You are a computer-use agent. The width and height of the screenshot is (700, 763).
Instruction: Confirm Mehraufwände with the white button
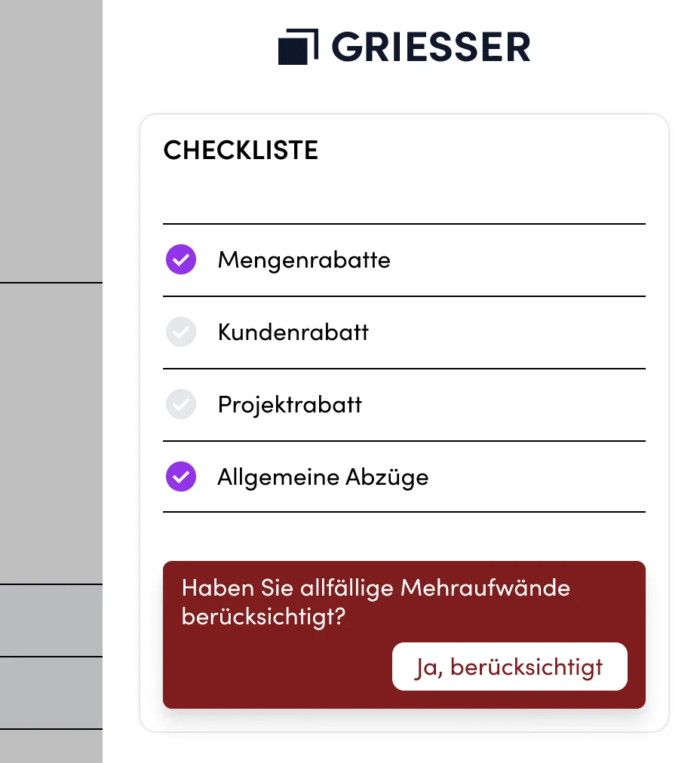click(x=509, y=666)
